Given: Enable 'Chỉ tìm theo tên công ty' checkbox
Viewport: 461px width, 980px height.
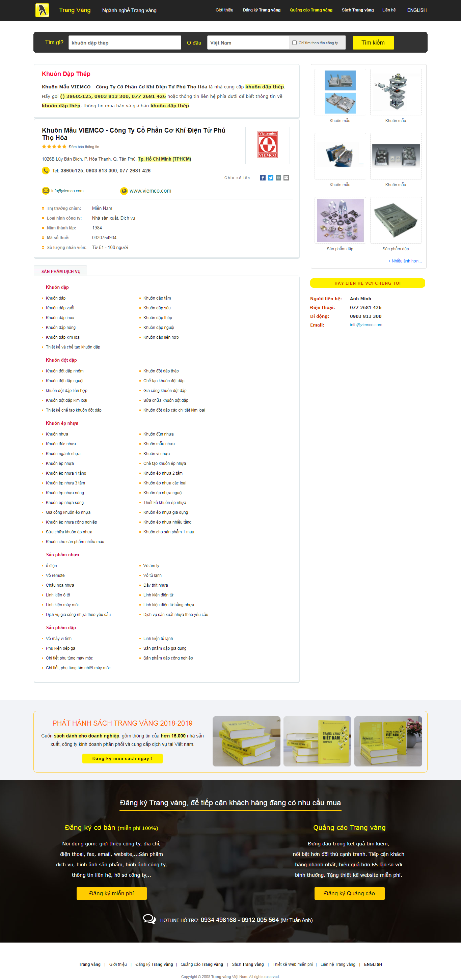Looking at the screenshot, I should (294, 43).
